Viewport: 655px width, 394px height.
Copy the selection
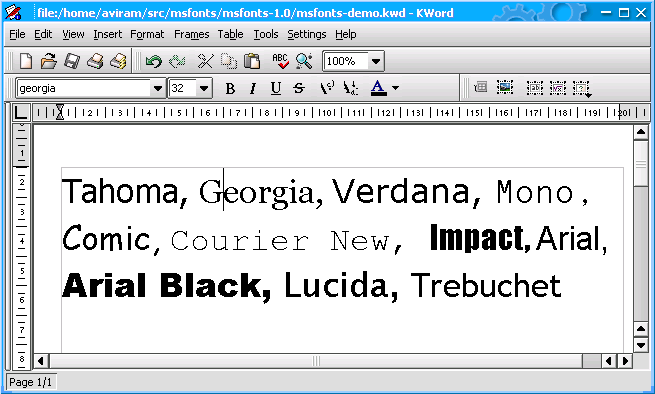point(228,61)
